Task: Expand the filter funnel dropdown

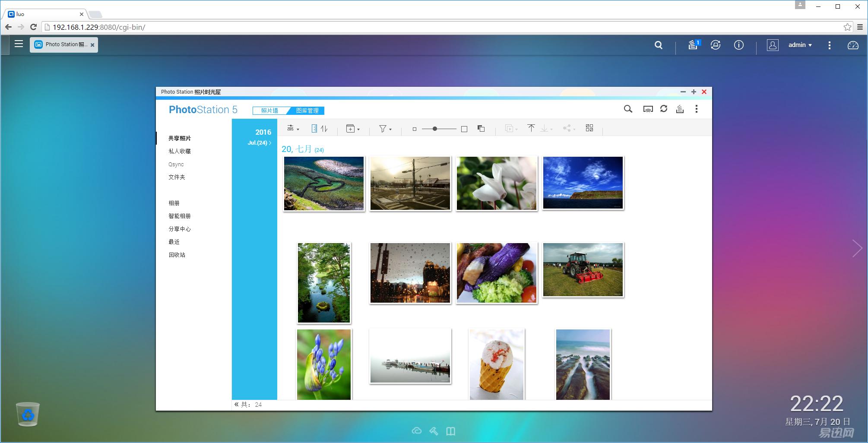Action: pos(385,129)
